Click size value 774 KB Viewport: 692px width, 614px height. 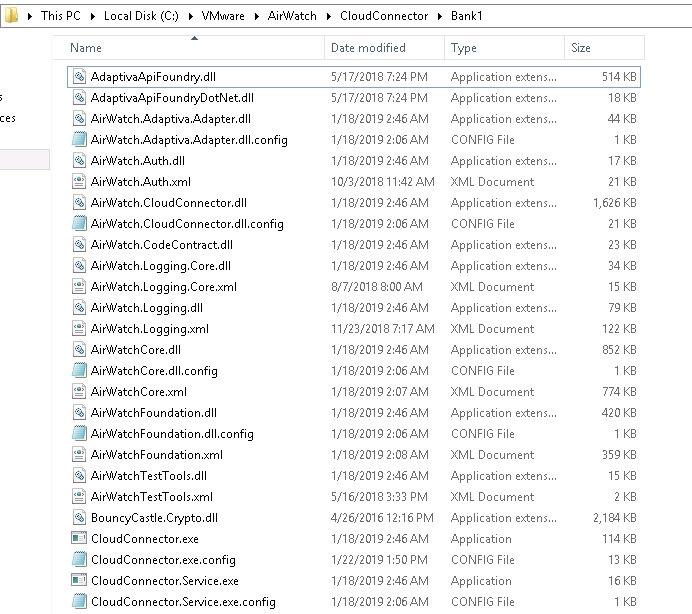coord(619,392)
